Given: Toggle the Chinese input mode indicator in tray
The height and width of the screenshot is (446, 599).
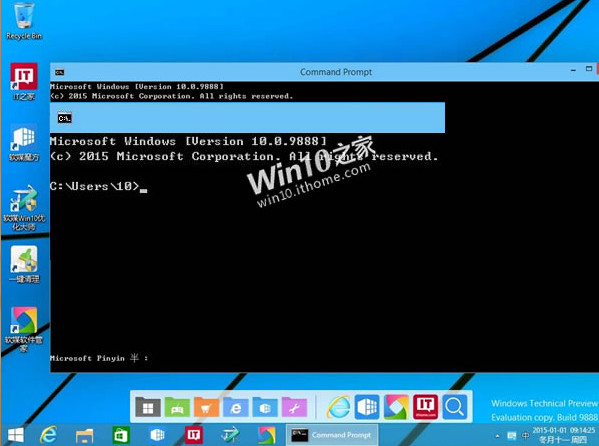Looking at the screenshot, I should coord(526,435).
